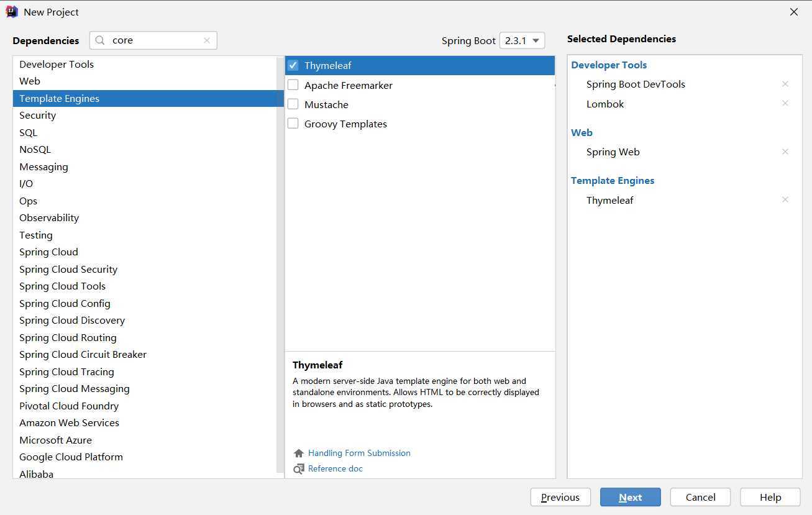
Task: Open the Observability category
Action: (145, 218)
